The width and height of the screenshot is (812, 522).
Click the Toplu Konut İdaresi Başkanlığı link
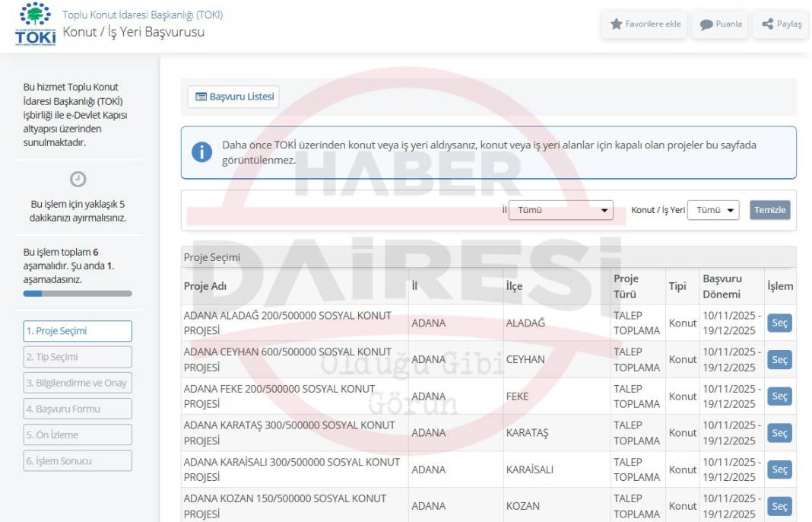point(142,15)
